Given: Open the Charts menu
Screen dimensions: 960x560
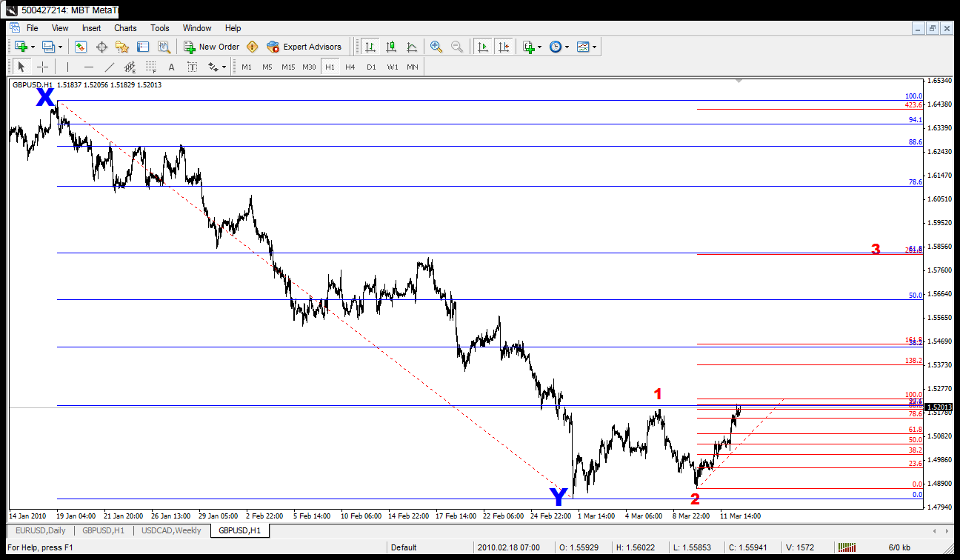Looking at the screenshot, I should coord(125,28).
